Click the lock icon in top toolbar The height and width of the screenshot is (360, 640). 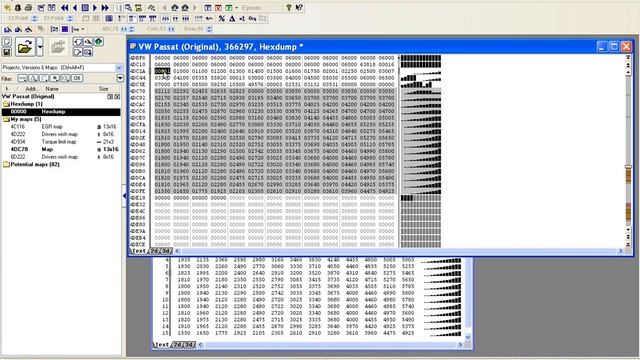(18, 8)
